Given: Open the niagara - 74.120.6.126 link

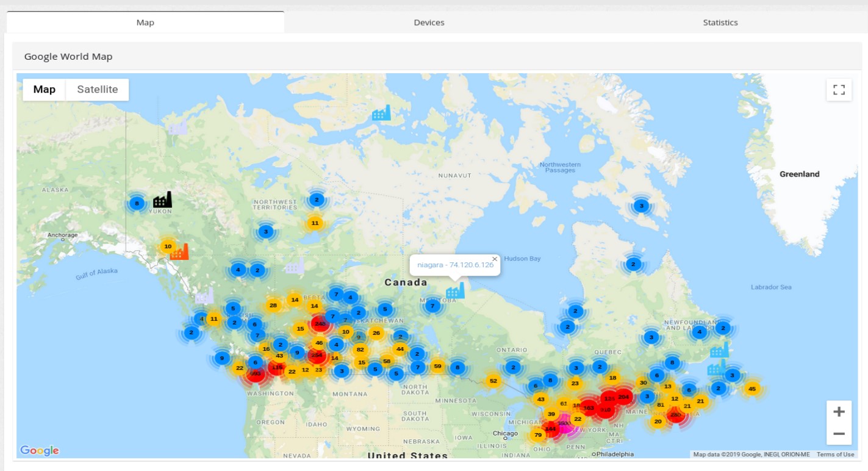Looking at the screenshot, I should coord(455,265).
